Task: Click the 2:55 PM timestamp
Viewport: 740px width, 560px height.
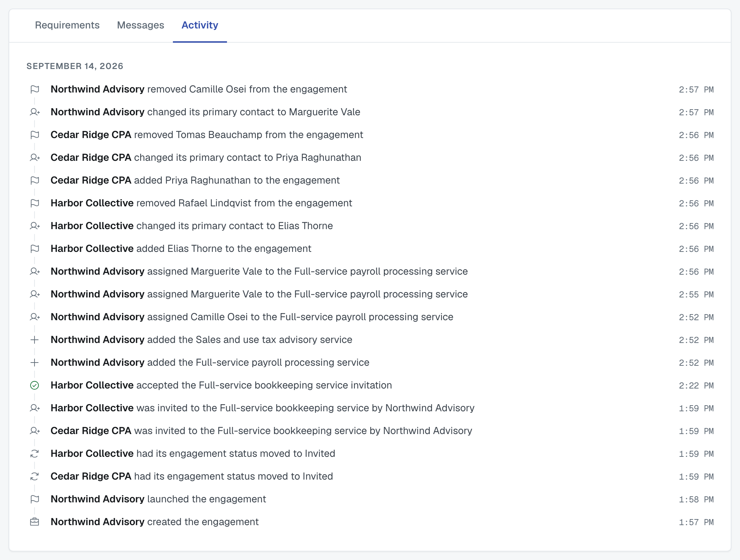Action: point(696,295)
